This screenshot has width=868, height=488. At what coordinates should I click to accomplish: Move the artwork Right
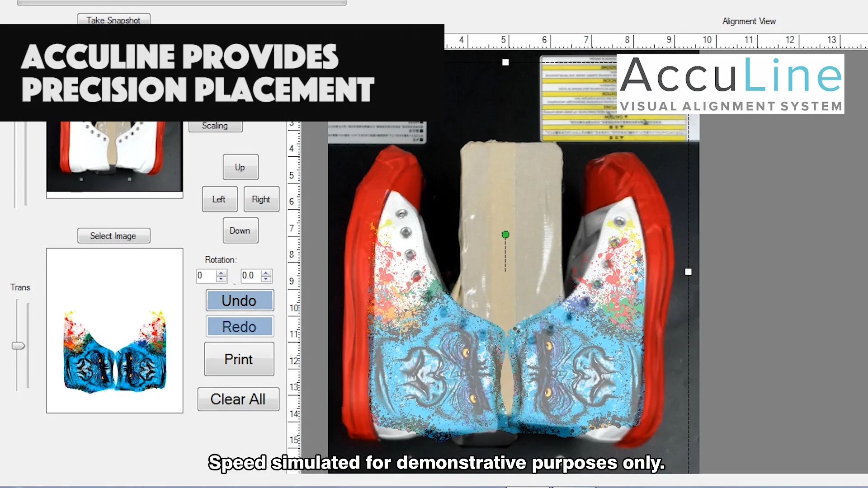(x=261, y=199)
